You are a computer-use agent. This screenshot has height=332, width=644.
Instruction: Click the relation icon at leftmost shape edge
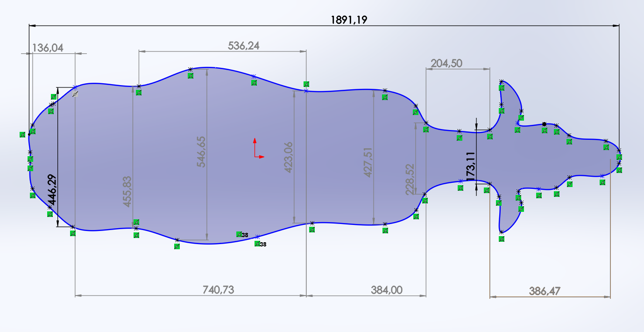(22, 135)
